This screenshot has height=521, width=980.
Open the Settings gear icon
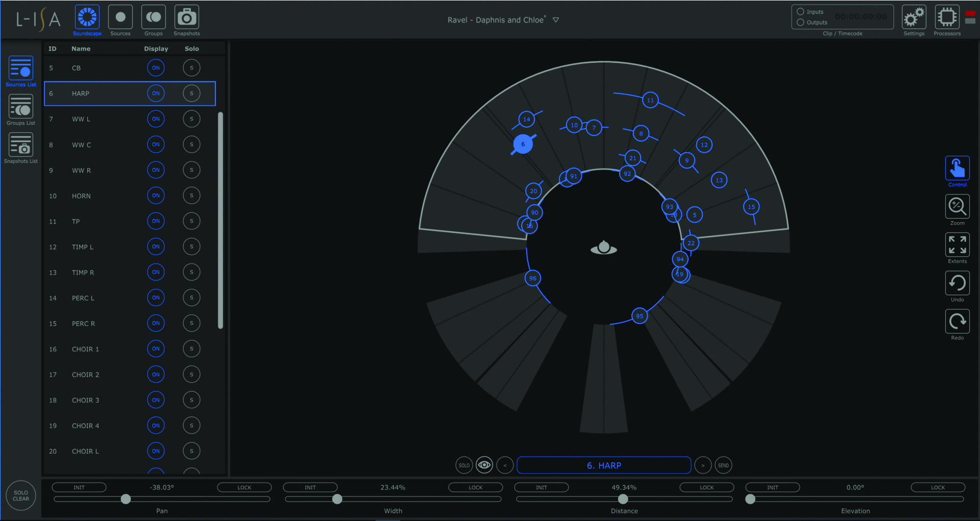coord(914,18)
